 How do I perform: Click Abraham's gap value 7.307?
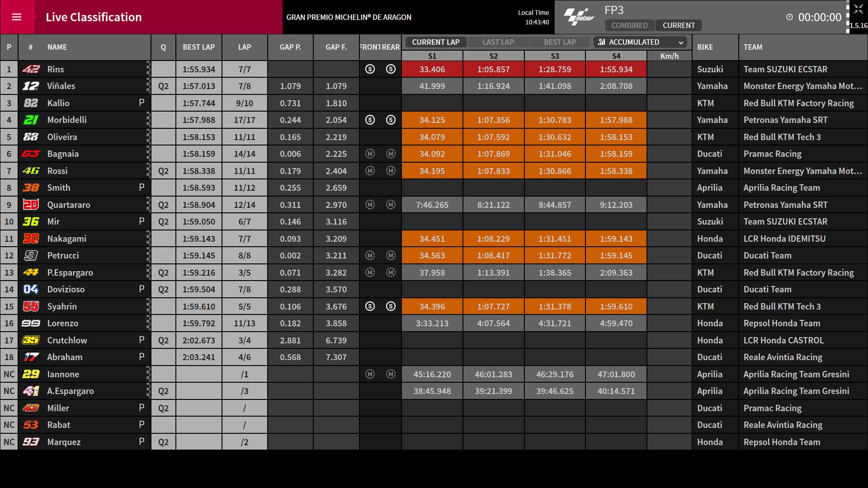(336, 357)
